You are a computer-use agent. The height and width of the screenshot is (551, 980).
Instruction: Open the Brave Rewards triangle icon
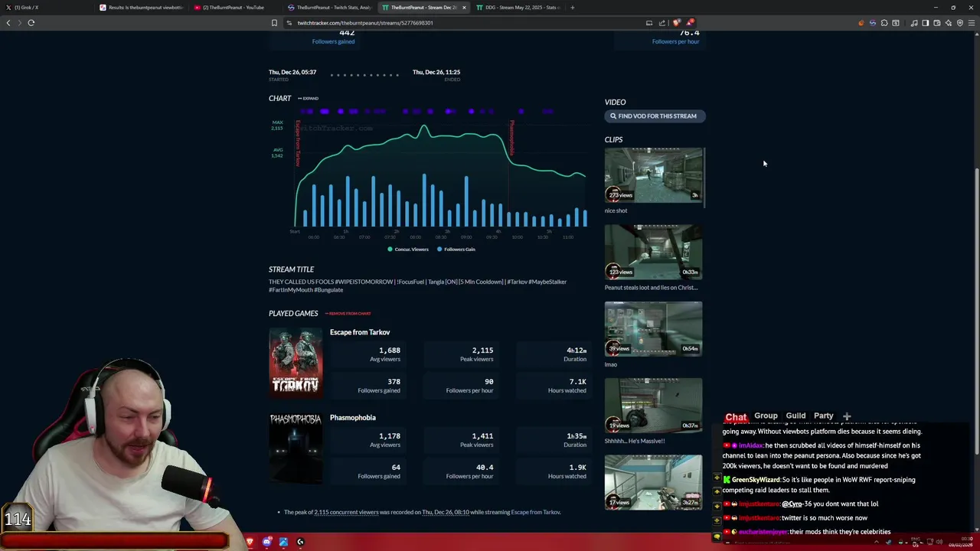[690, 23]
